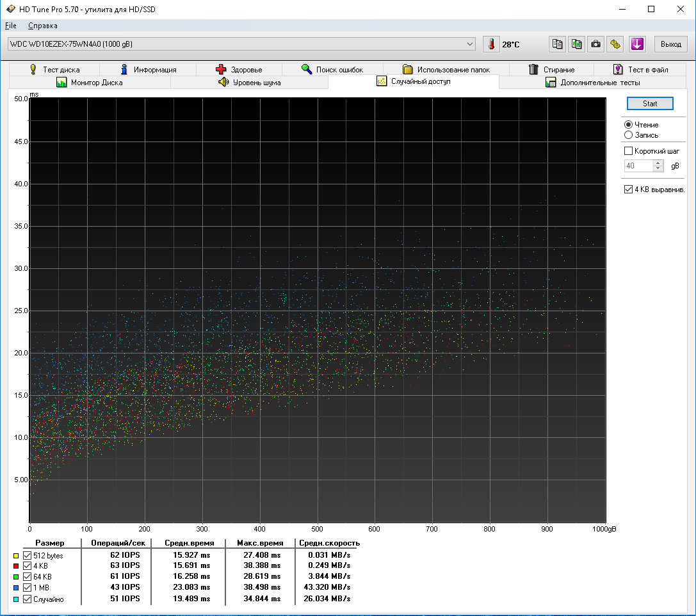Uncheck the 512 bytes series checkbox
Image resolution: width=696 pixels, height=616 pixels.
27,556
